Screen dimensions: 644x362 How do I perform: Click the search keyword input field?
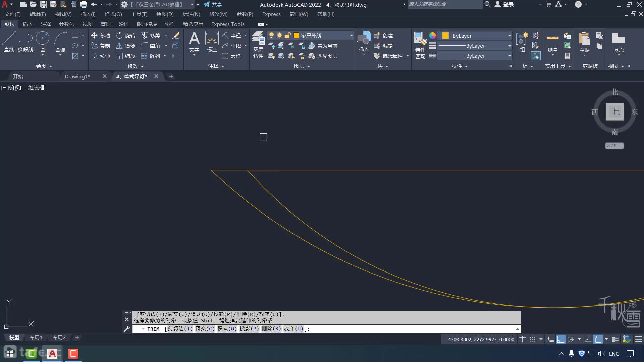pyautogui.click(x=445, y=4)
